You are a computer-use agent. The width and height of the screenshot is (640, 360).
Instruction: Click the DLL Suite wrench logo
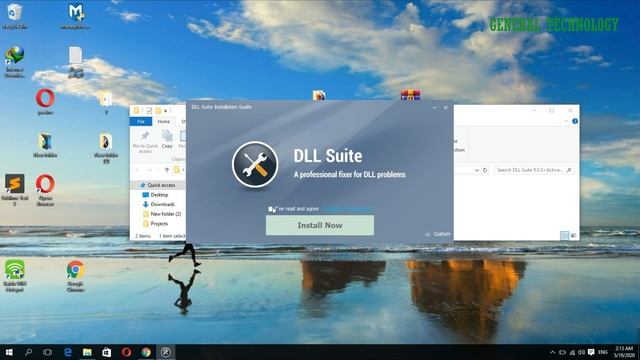(x=255, y=164)
